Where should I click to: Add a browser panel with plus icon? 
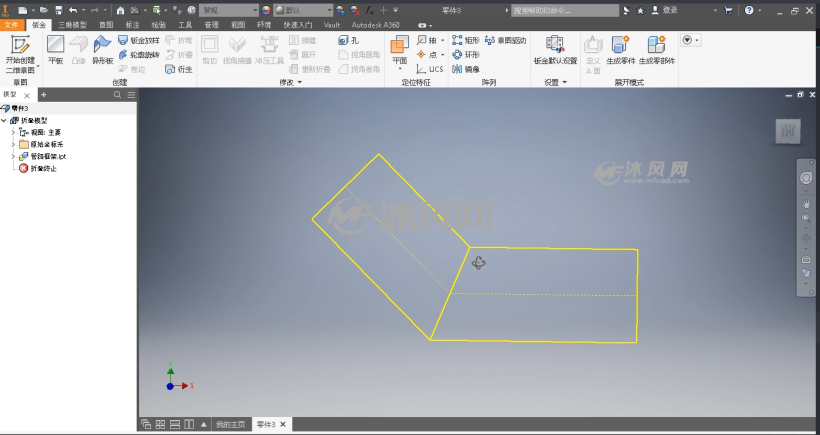coord(43,95)
